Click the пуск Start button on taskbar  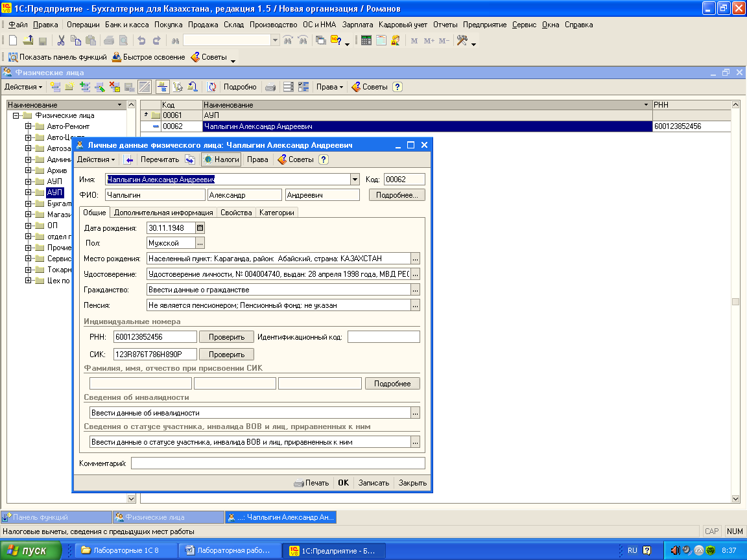pyautogui.click(x=31, y=550)
